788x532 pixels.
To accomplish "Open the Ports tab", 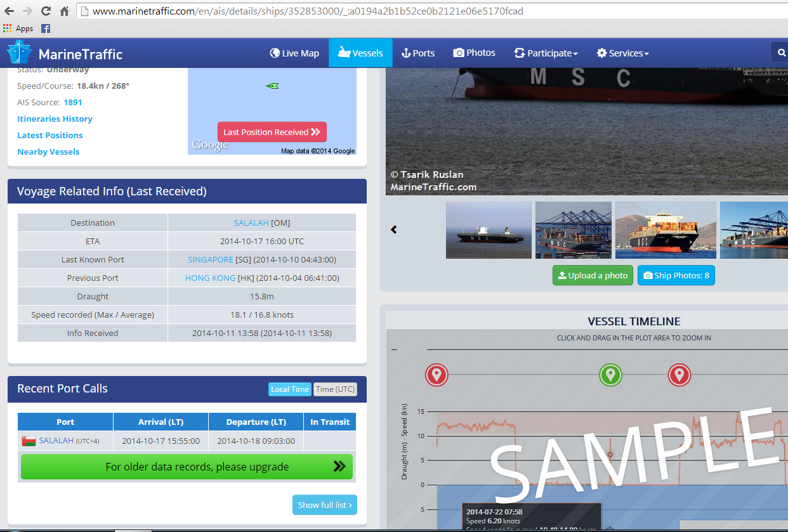I will click(x=418, y=53).
